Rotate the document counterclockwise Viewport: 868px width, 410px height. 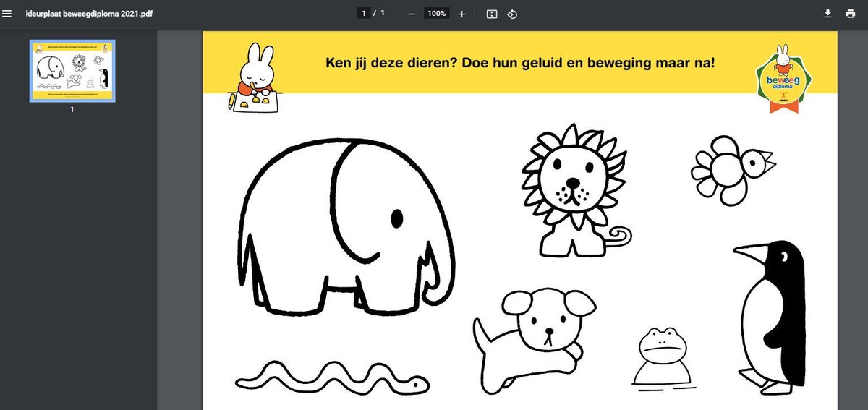512,14
